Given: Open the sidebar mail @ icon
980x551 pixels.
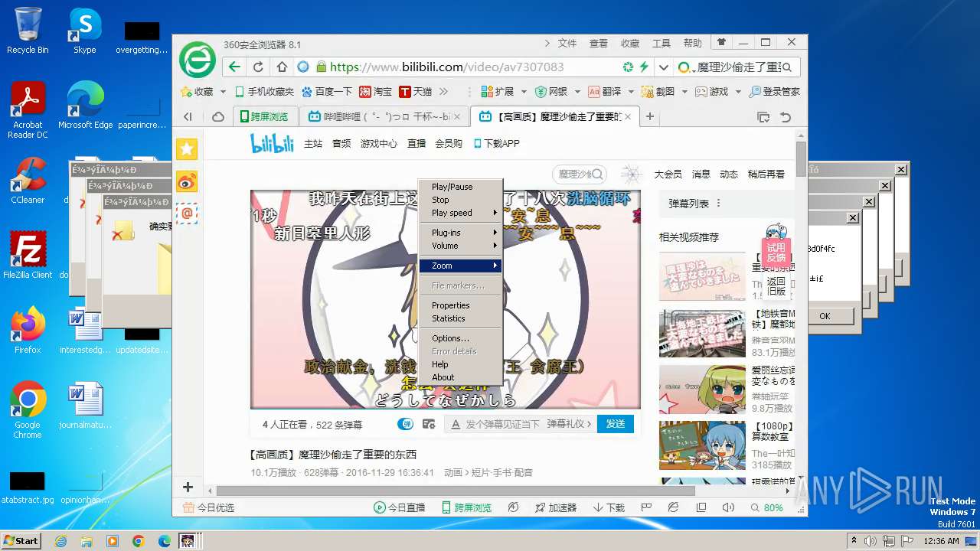Looking at the screenshot, I should 187,213.
